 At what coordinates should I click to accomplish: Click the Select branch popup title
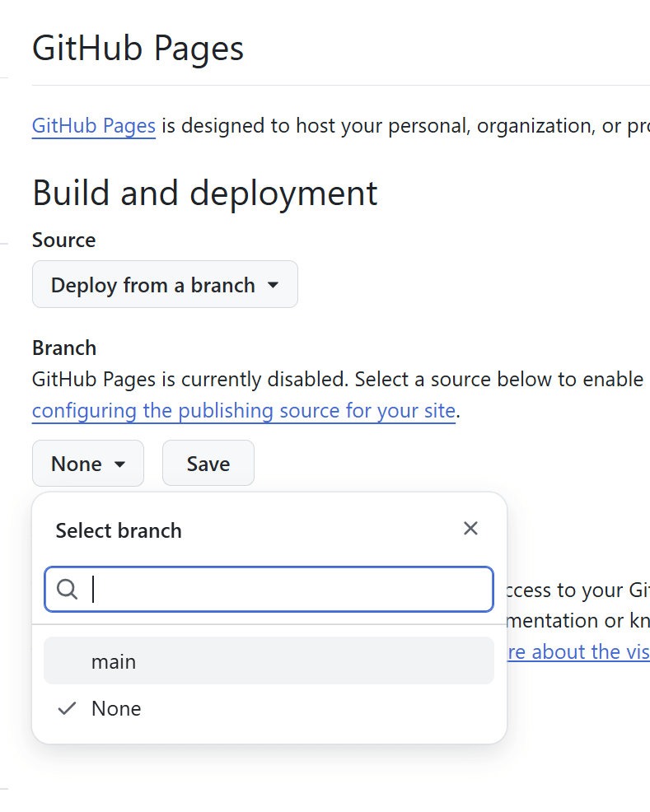(x=119, y=531)
